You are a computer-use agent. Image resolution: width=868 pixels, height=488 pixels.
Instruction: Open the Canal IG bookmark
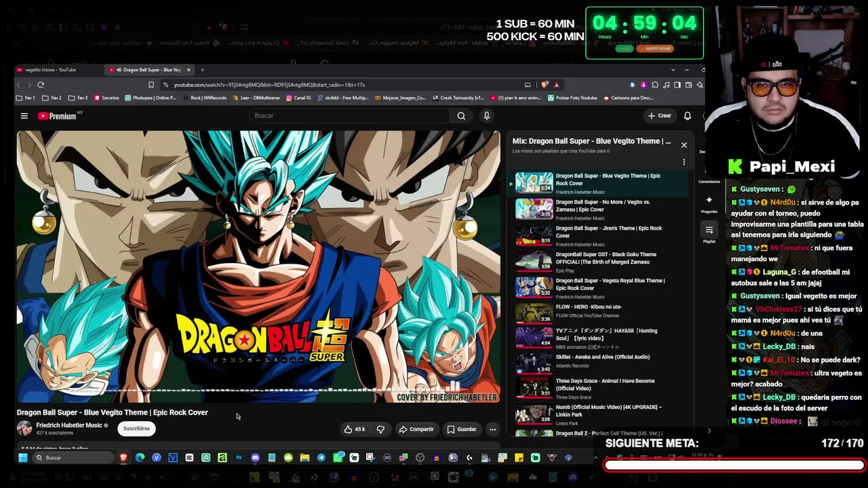tap(298, 98)
